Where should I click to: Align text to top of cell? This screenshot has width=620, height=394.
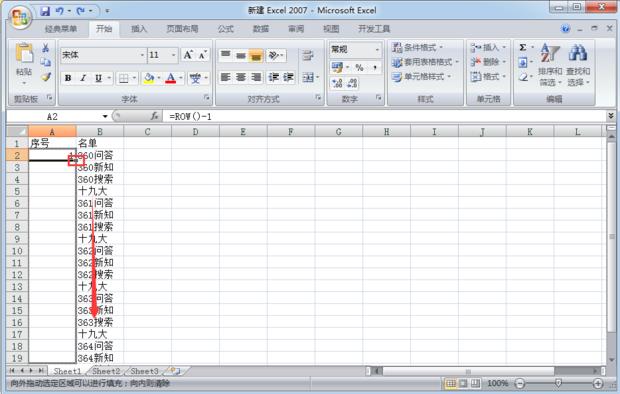pyautogui.click(x=225, y=55)
